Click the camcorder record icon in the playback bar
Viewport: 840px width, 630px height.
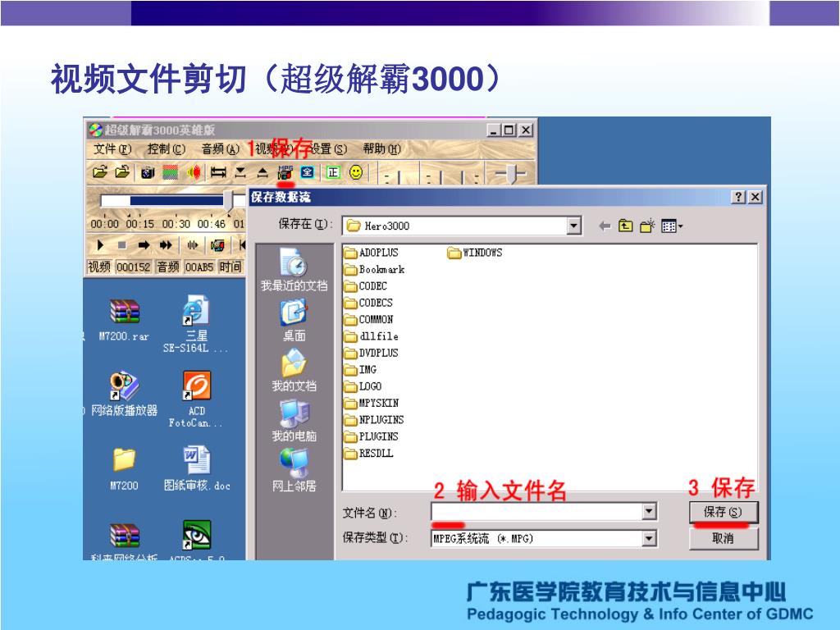click(217, 245)
